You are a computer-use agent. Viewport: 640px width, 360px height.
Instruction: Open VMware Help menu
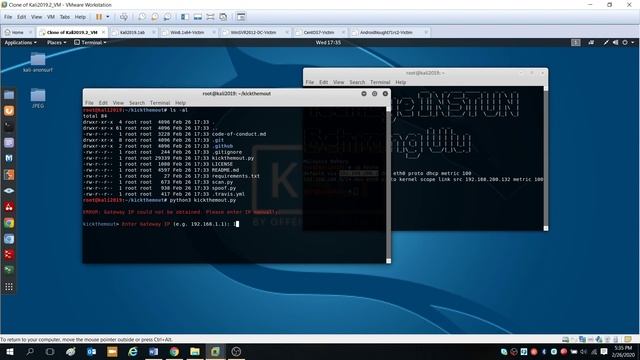tap(80, 17)
